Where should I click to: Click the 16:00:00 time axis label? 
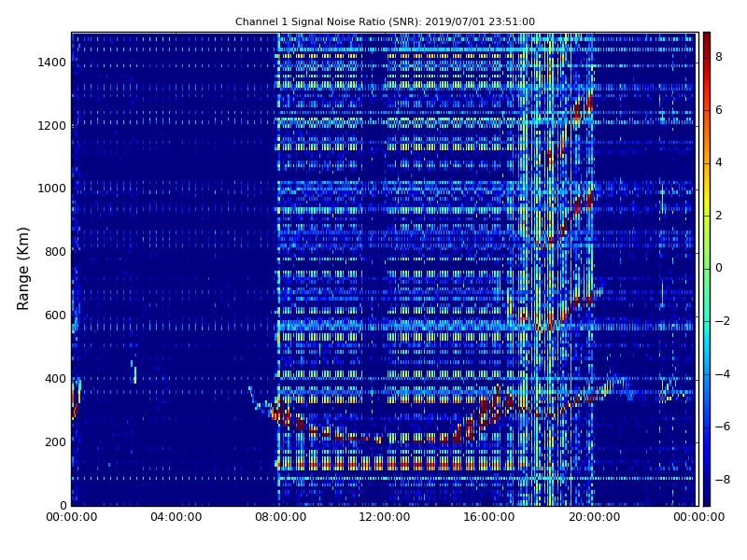[x=489, y=517]
